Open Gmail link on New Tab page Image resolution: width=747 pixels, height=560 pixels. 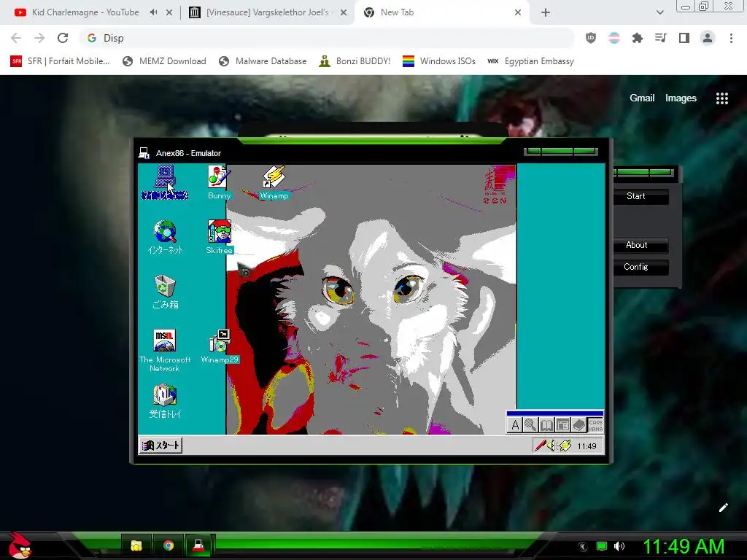[642, 98]
